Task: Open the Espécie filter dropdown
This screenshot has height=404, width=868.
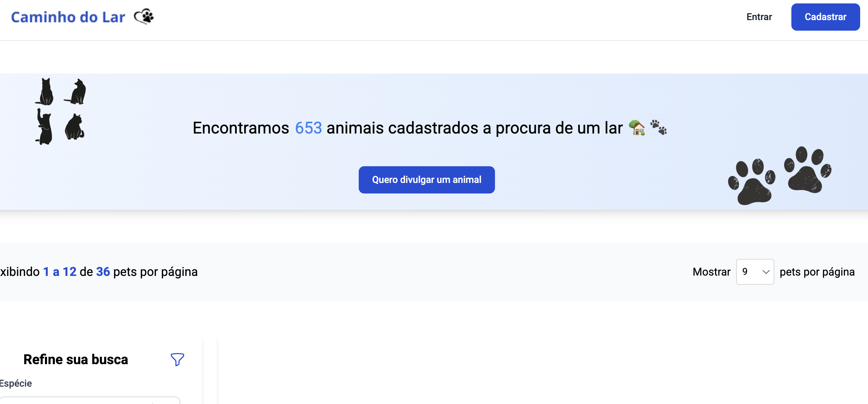Action: (90, 400)
